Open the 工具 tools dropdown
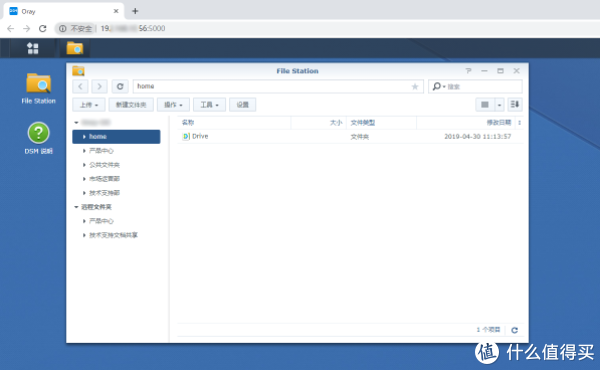600x370 pixels. [209, 104]
